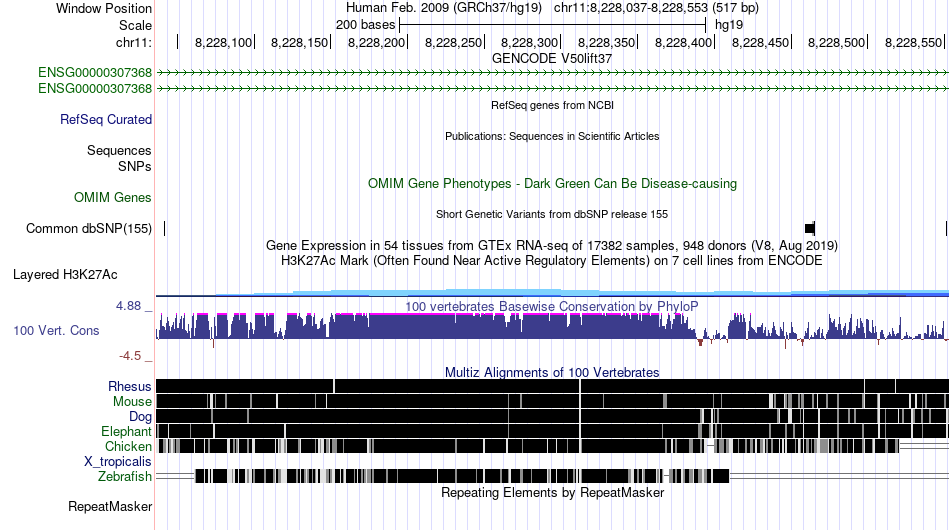
Task: Click the 4.88 conservation upper value
Action: point(128,306)
